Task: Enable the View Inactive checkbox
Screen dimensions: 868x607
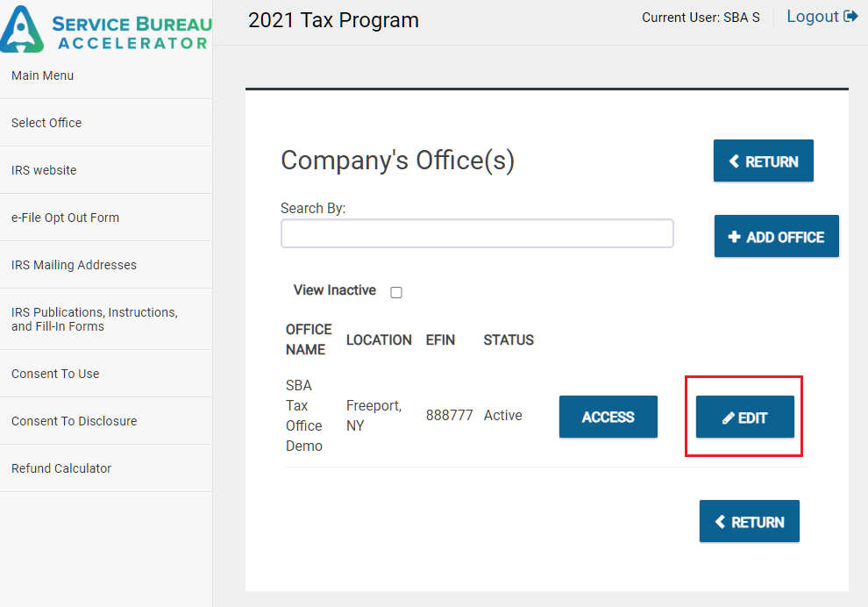Action: [396, 292]
